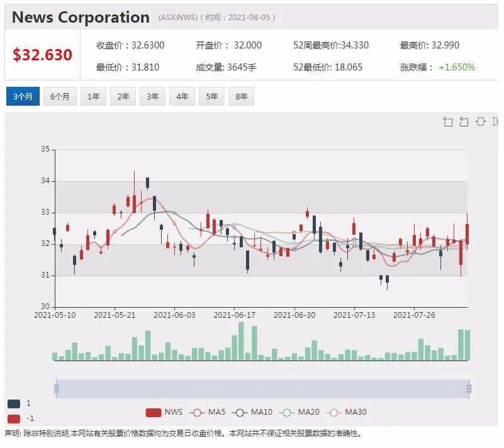The height and width of the screenshot is (448, 504).
Task: Click the 2021-05-21 x-axis date label
Action: pyautogui.click(x=115, y=315)
